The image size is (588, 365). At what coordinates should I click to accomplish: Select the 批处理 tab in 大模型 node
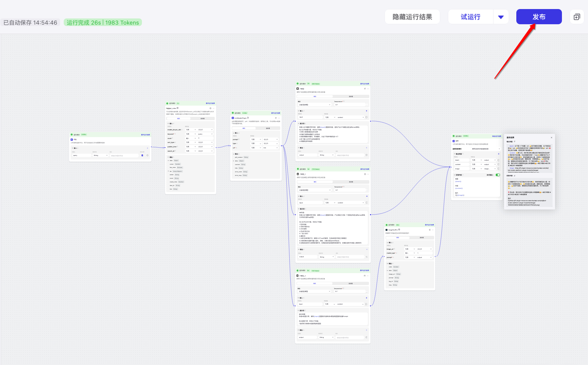tap(351, 97)
